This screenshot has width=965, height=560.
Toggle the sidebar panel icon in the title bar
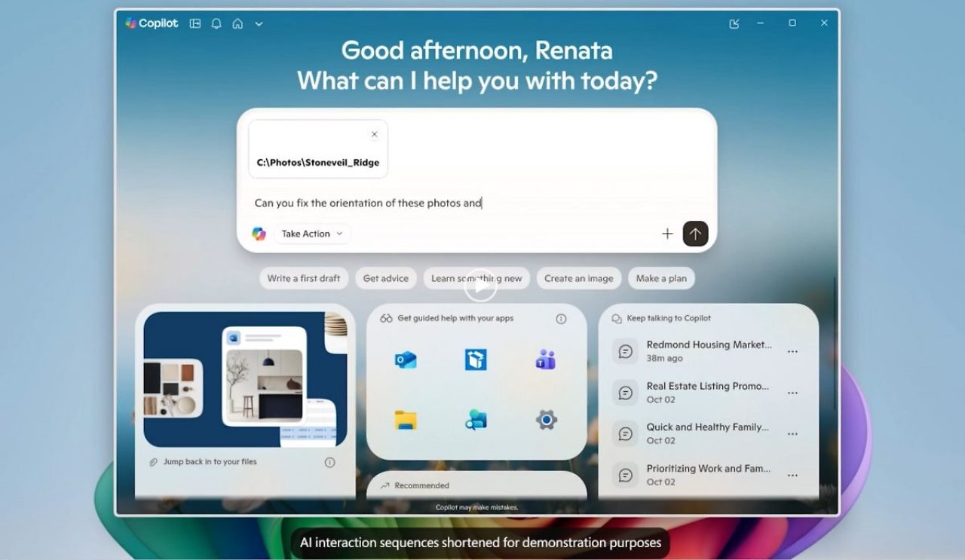195,23
